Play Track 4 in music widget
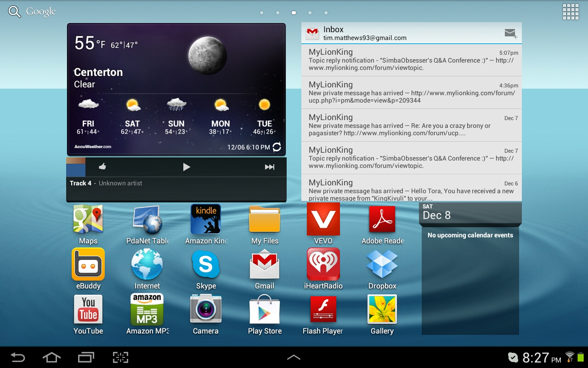 (186, 167)
